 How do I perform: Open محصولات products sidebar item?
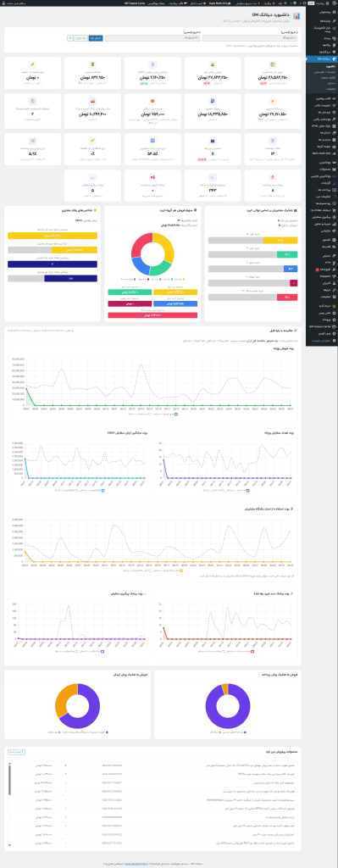(x=321, y=170)
